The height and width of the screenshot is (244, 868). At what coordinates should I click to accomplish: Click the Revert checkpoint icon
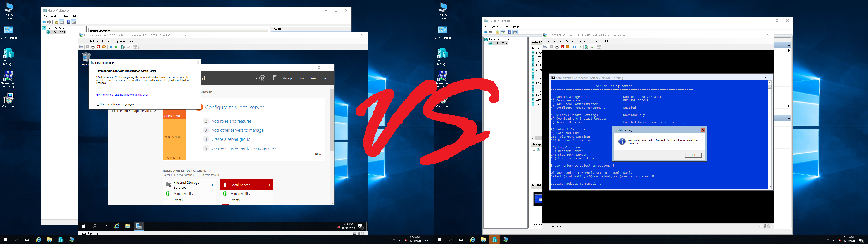[592, 47]
